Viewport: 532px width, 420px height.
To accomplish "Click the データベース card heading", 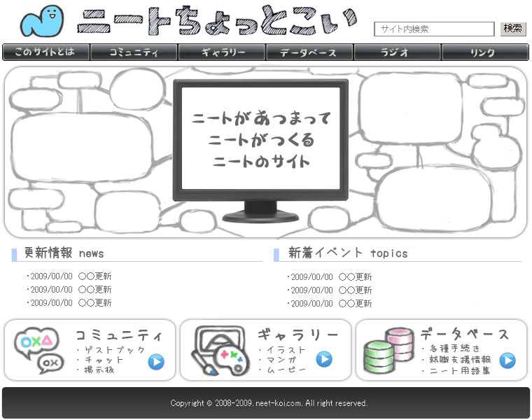I will point(465,334).
